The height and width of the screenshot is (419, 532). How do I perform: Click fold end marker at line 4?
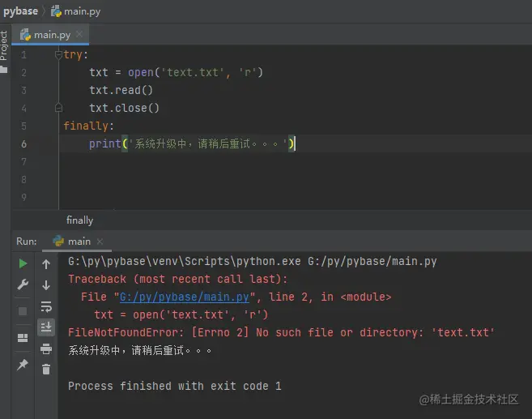tap(58, 108)
